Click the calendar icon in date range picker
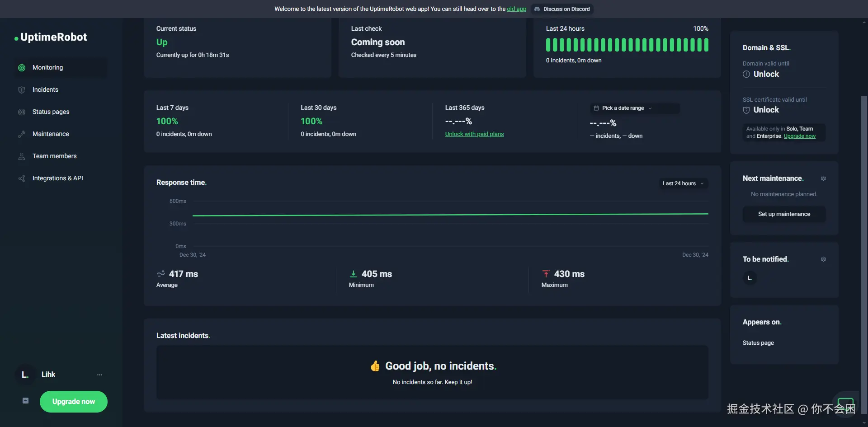This screenshot has height=427, width=868. pyautogui.click(x=596, y=108)
